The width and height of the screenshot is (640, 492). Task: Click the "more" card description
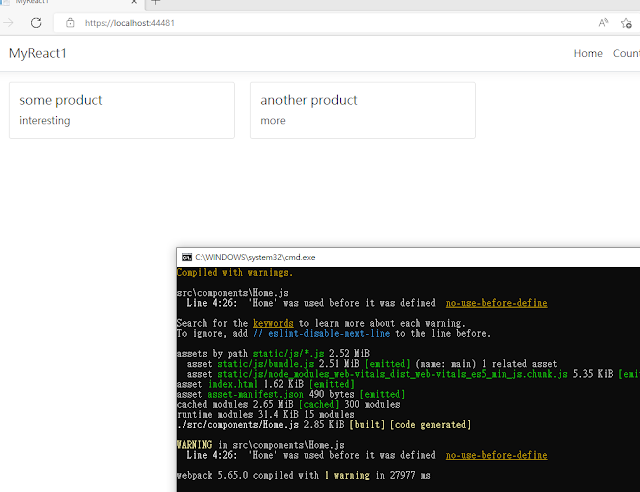(273, 121)
